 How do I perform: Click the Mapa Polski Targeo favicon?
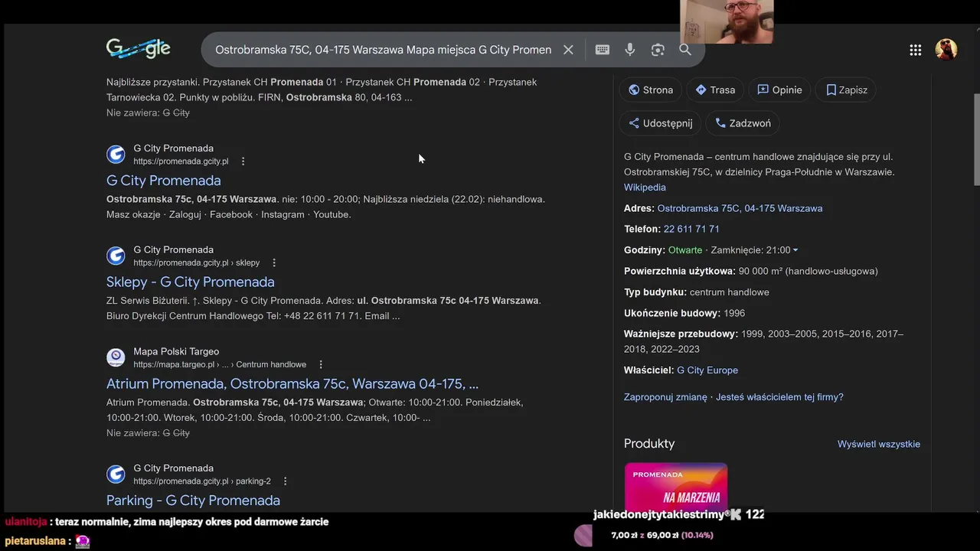click(116, 357)
